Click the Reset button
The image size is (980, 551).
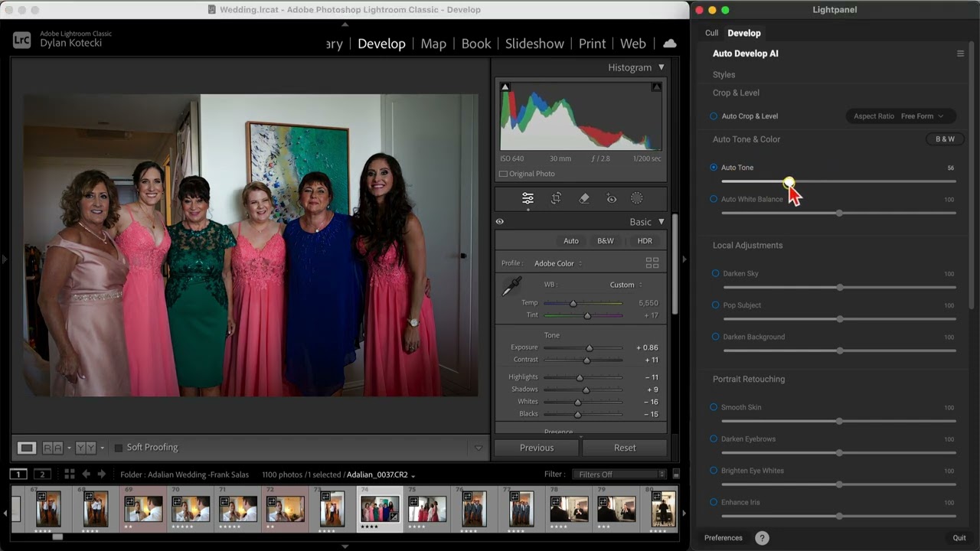coord(625,448)
